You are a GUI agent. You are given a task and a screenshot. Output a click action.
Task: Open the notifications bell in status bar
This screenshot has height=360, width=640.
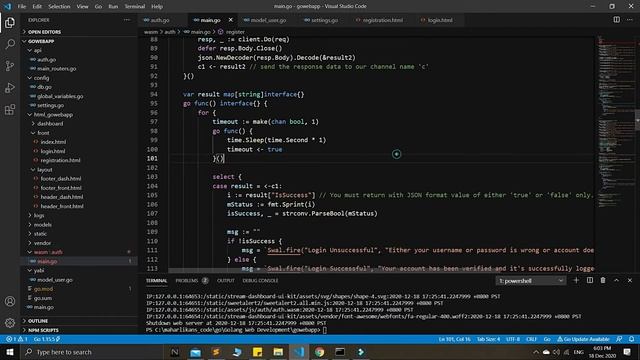[x=631, y=339]
